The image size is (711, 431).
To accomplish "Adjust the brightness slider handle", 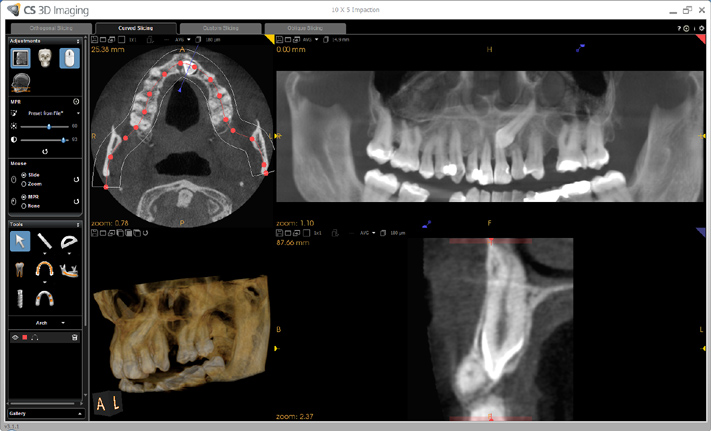I will pos(49,126).
